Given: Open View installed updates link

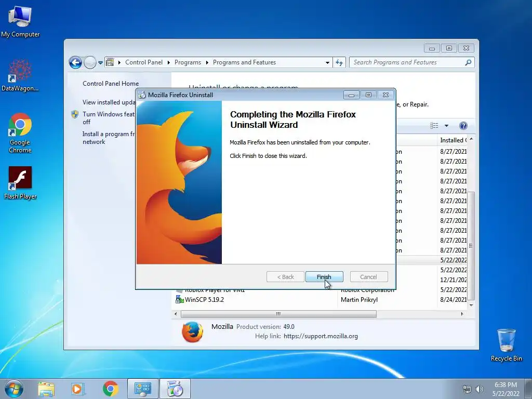Looking at the screenshot, I should click(x=109, y=102).
